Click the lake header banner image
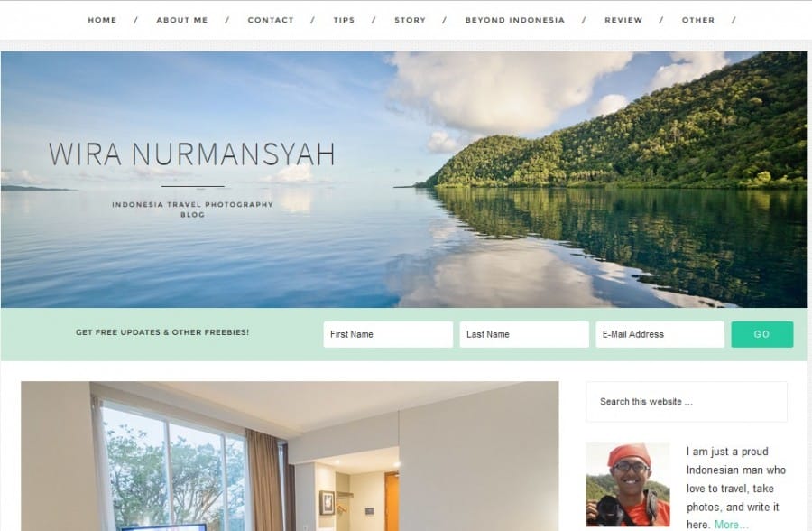The image size is (812, 531). pos(404,180)
